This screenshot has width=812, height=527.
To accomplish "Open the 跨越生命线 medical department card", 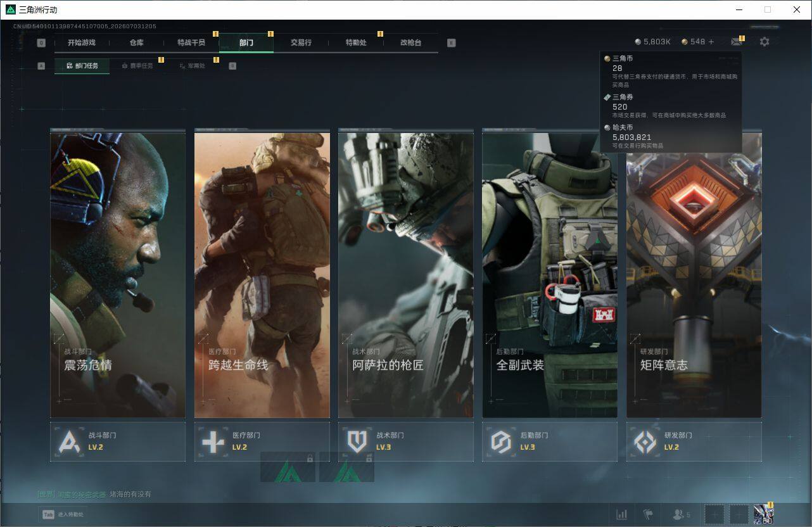I will click(x=262, y=274).
